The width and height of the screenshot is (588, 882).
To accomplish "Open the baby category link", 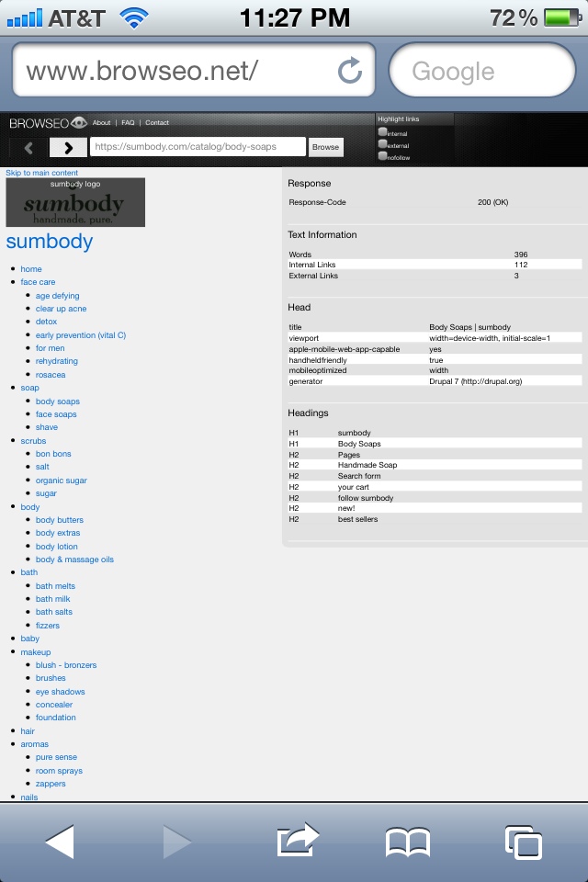I will tap(29, 639).
